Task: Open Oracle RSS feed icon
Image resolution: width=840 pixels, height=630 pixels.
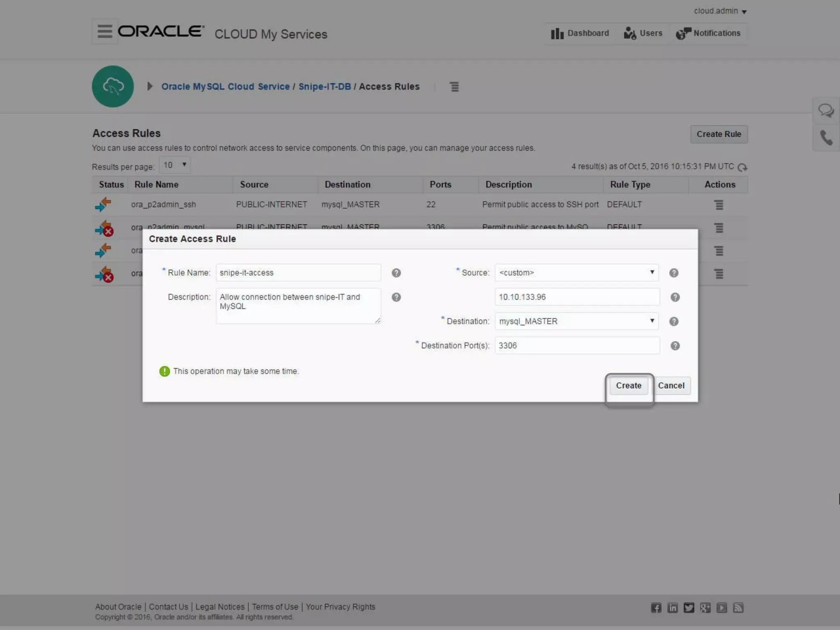Action: pos(738,608)
